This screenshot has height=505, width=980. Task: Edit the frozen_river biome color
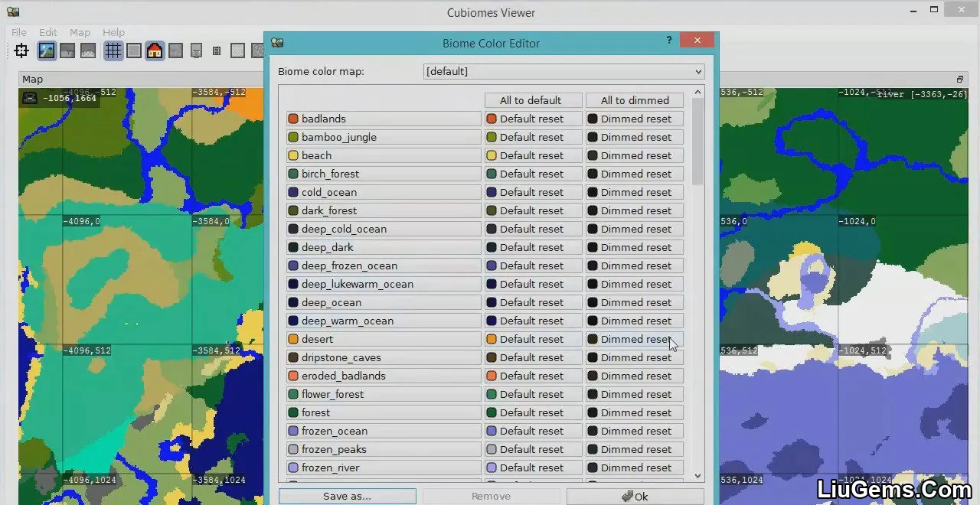tap(384, 468)
